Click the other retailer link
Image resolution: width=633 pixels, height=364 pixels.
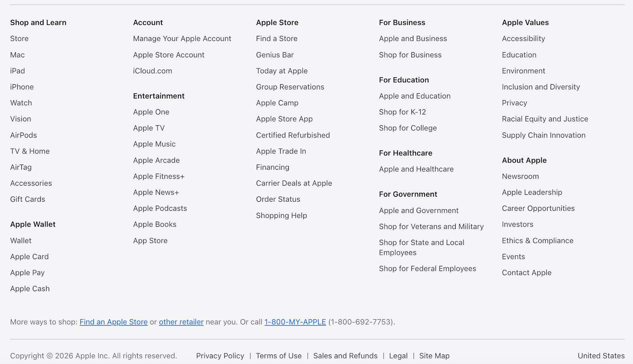[x=181, y=322]
